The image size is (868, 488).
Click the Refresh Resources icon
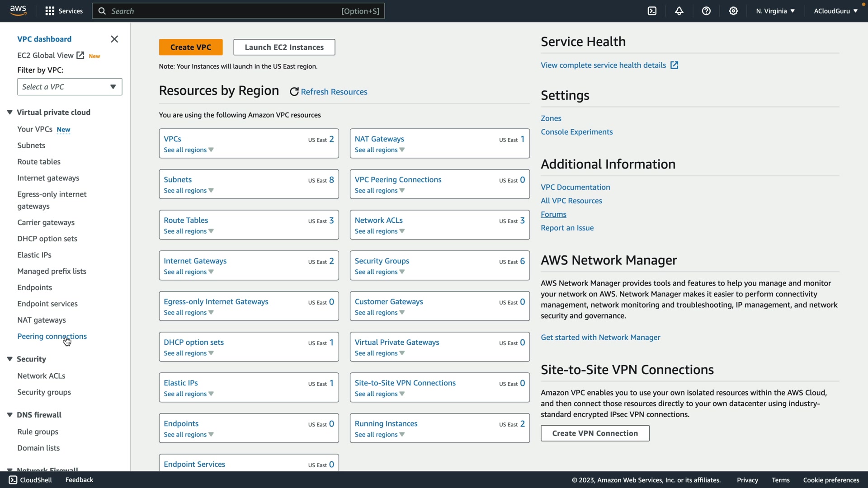point(294,92)
